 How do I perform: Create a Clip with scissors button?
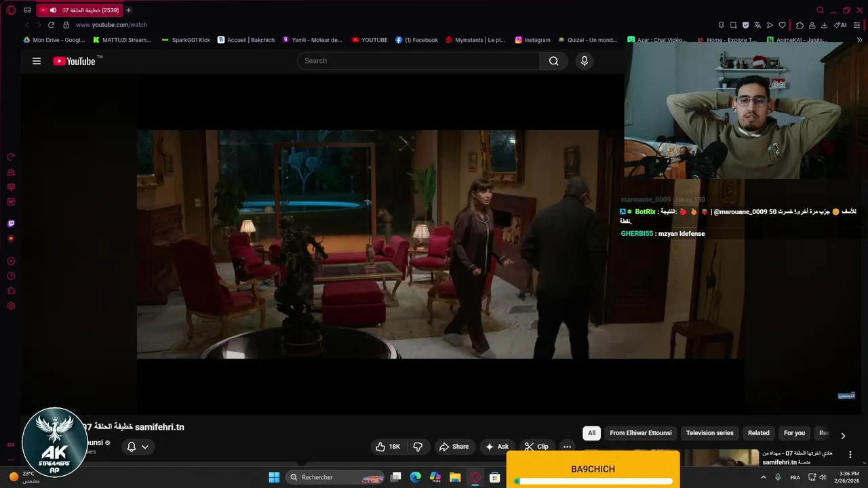(536, 447)
